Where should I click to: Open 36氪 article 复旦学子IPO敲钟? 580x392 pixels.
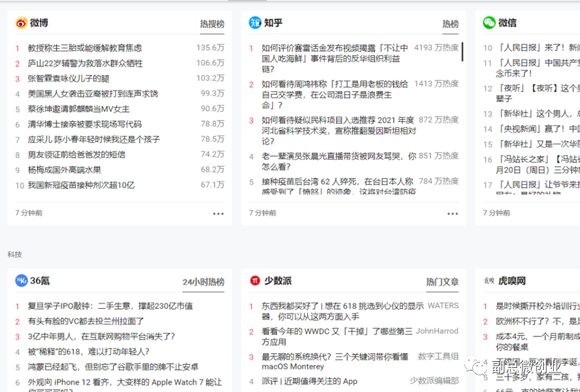[110, 306]
